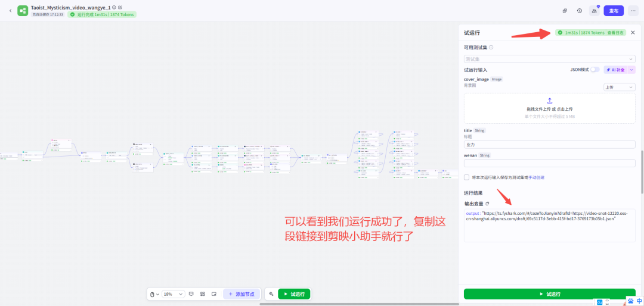Viewport: 644px width, 306px height.
Task: Click the green workflow logo icon
Action: pos(23,11)
